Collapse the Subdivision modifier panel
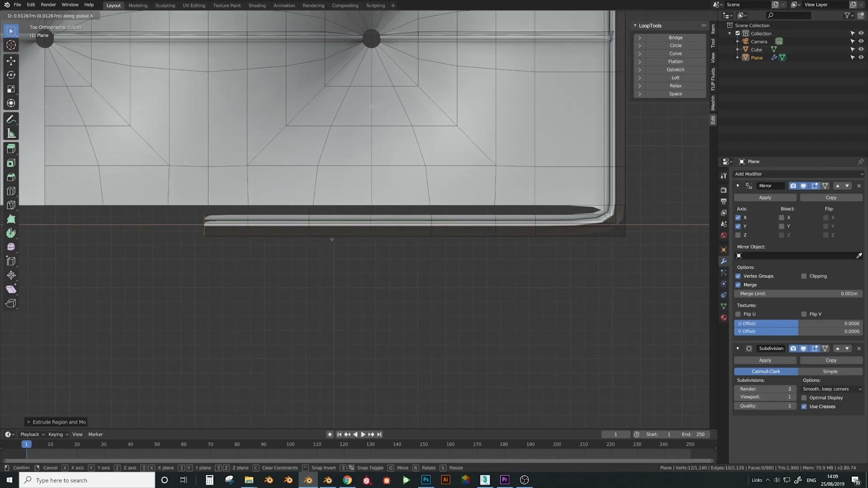868x488 pixels. (738, 348)
